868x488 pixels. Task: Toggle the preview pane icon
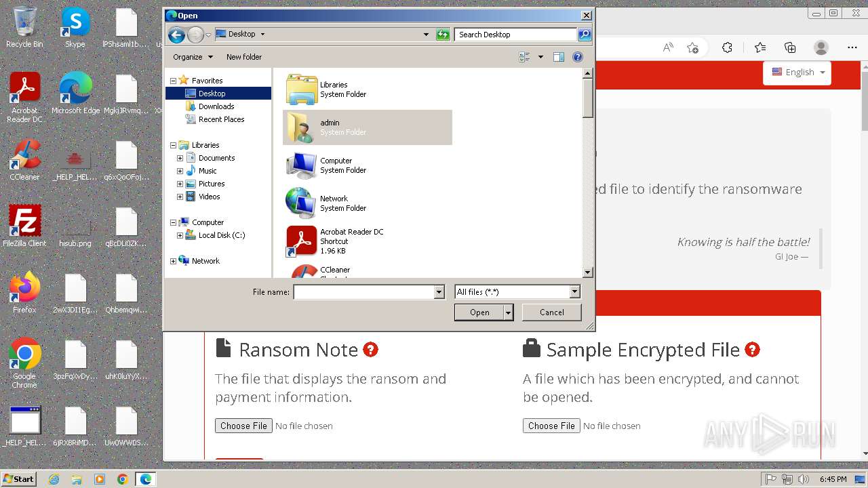(x=559, y=57)
